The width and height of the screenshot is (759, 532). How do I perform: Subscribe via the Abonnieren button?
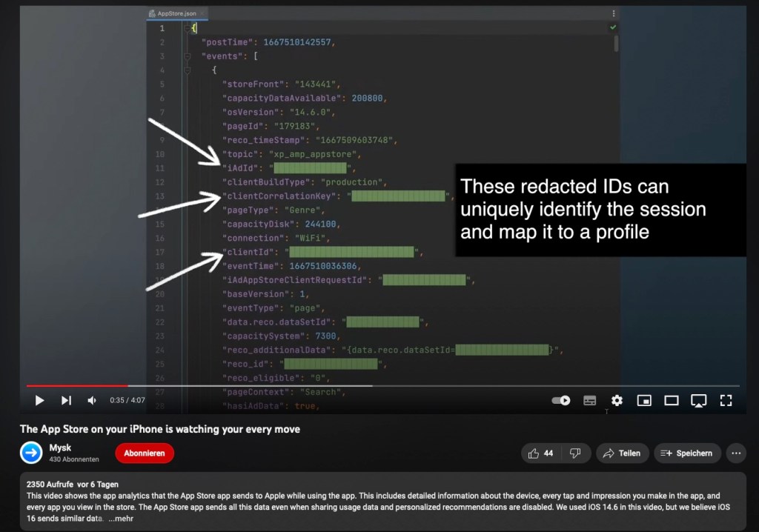pyautogui.click(x=145, y=453)
